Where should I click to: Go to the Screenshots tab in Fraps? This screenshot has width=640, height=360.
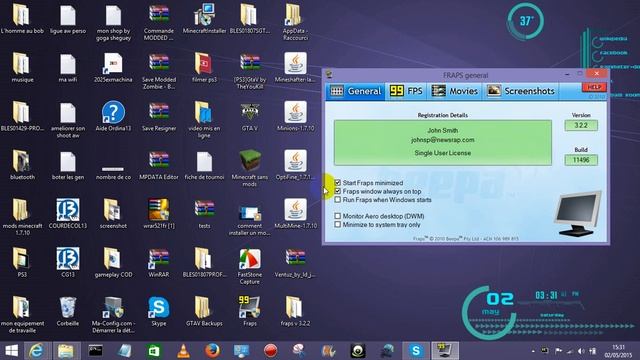(521, 91)
